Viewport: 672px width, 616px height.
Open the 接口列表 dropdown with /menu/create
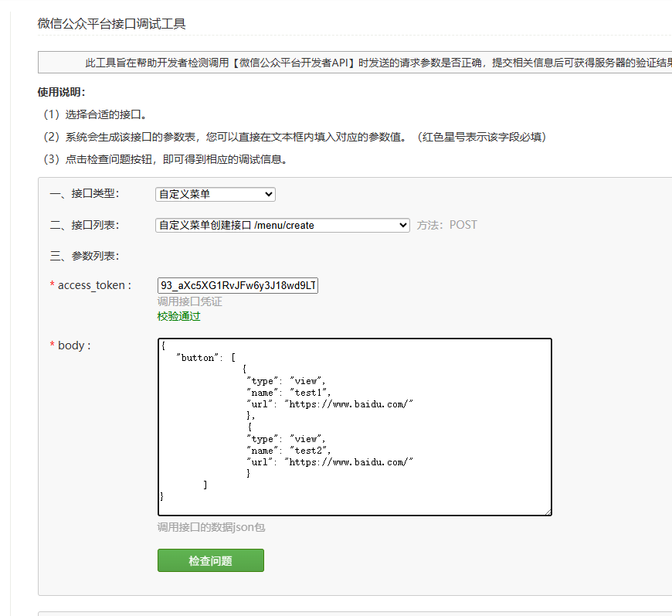283,225
